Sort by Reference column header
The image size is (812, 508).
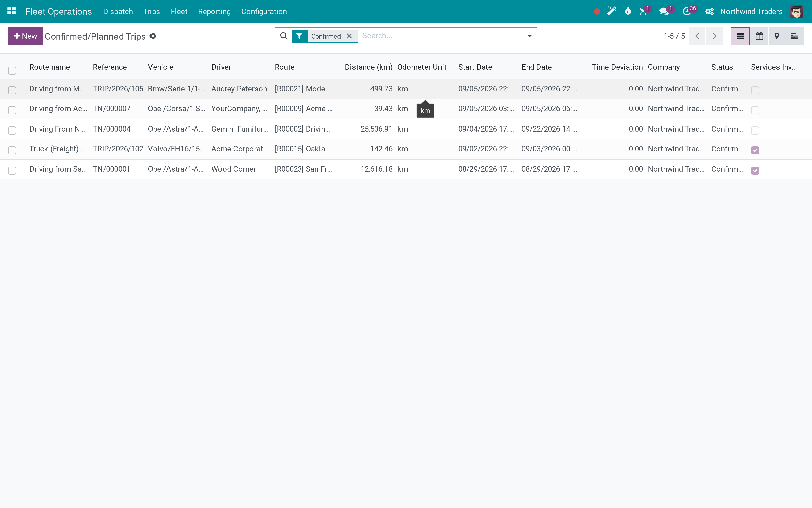[x=110, y=67]
